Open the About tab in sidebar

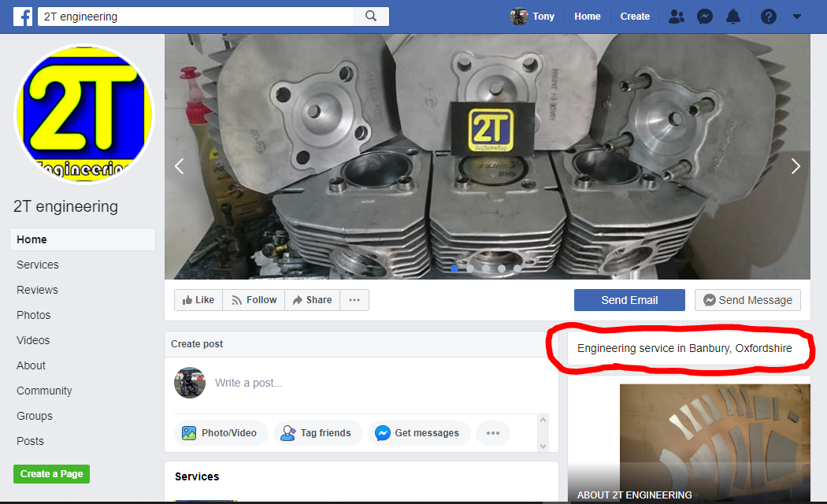(x=31, y=366)
